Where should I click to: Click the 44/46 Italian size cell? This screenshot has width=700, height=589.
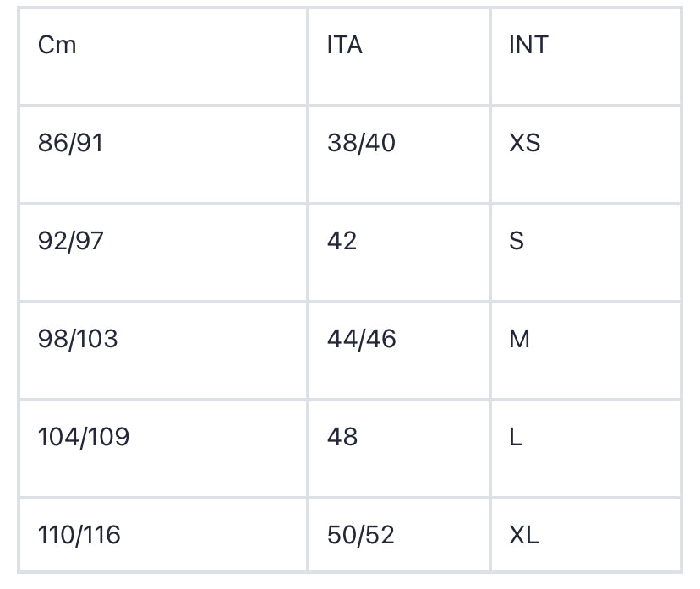pos(361,339)
